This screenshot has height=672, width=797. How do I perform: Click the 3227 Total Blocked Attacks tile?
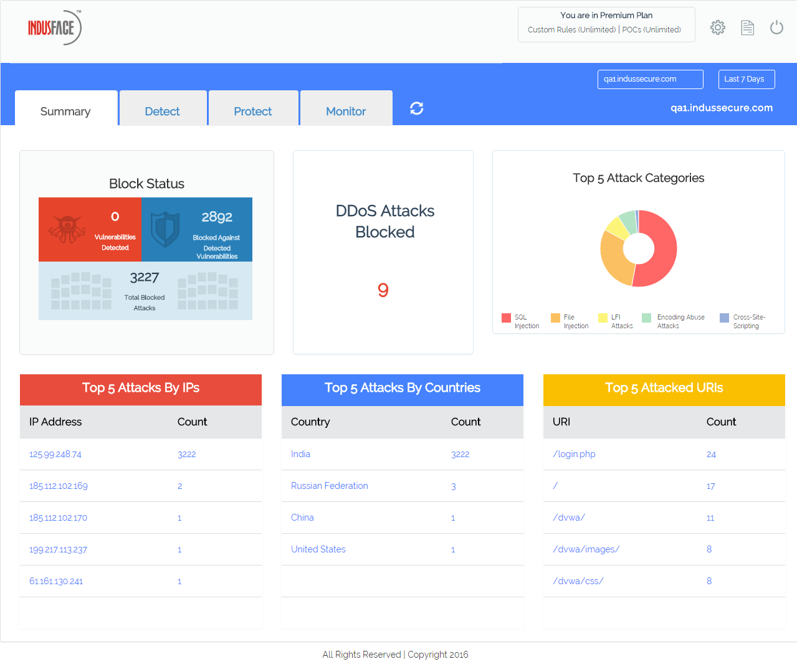[x=145, y=291]
